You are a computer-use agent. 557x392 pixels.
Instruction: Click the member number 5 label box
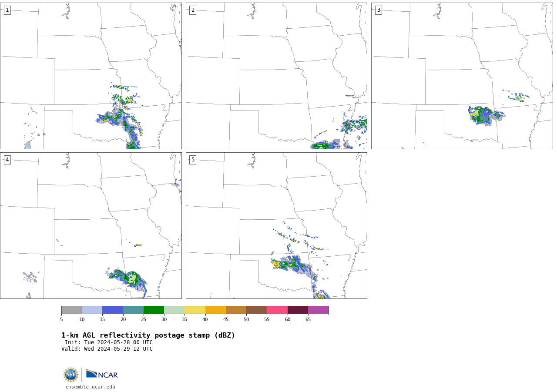pyautogui.click(x=193, y=160)
